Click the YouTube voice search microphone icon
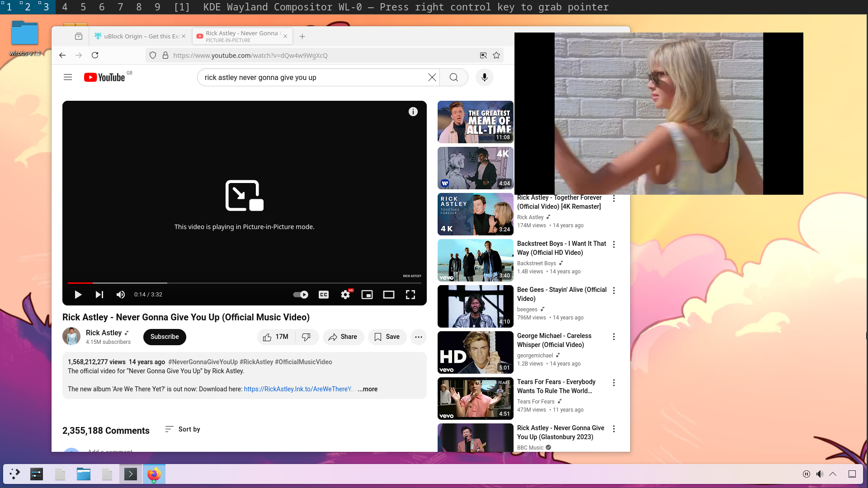 tap(484, 77)
